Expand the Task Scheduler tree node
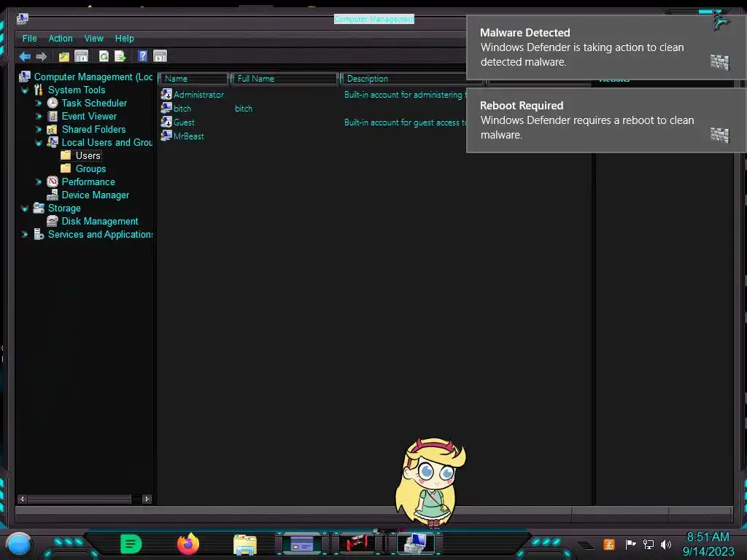The height and width of the screenshot is (560, 747). [x=39, y=104]
